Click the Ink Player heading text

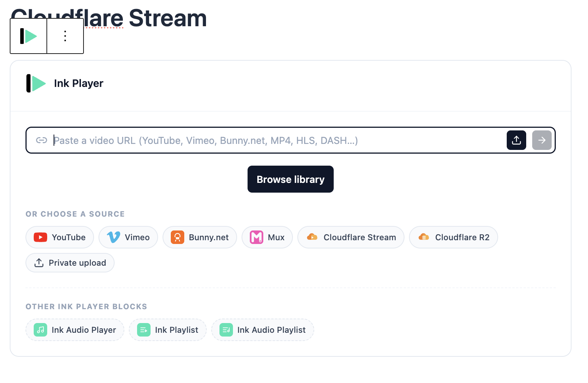79,83
